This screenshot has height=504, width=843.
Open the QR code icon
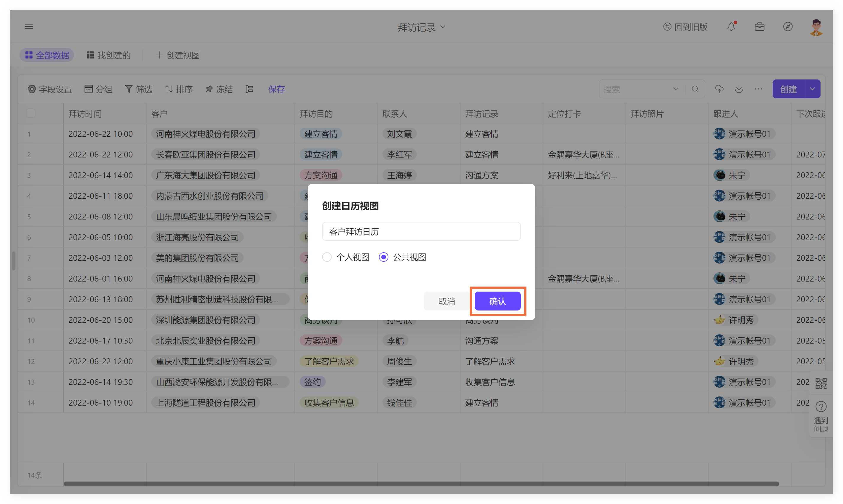click(x=821, y=383)
